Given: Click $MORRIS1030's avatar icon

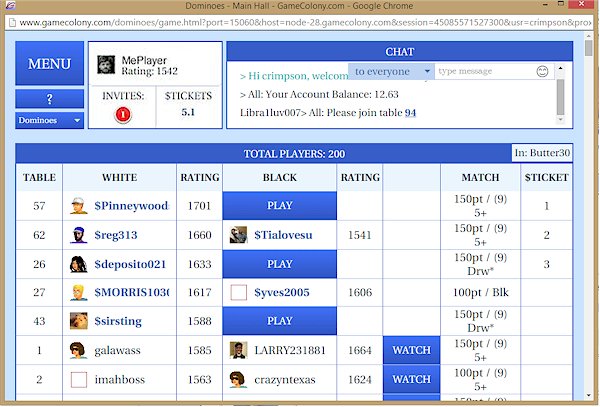Looking at the screenshot, I should [79, 293].
